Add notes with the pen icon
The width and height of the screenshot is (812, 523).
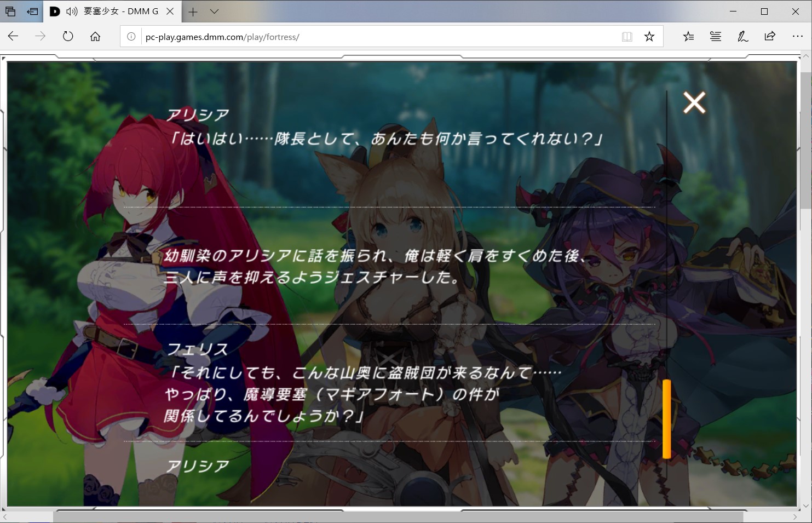(742, 37)
